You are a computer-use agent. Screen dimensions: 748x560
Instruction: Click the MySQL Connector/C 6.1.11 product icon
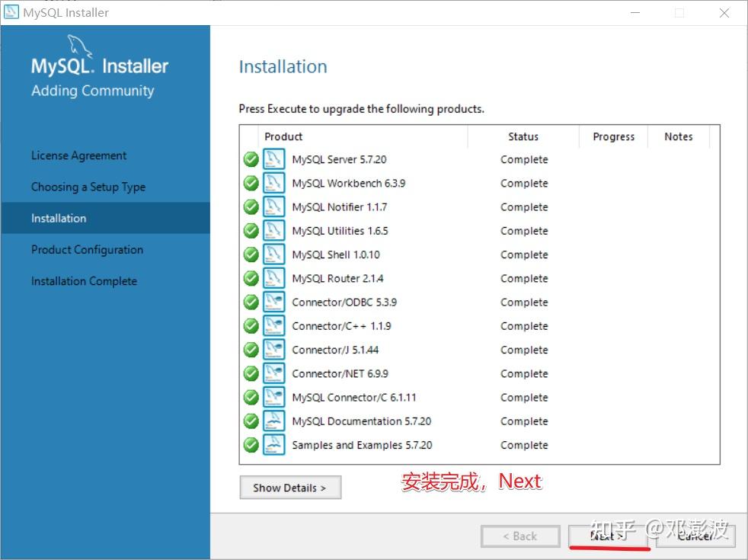(x=273, y=398)
